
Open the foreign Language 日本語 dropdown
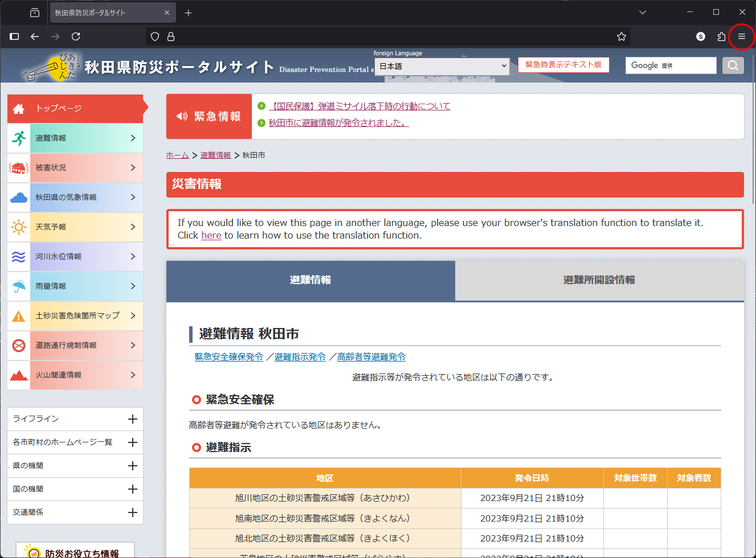pyautogui.click(x=442, y=66)
